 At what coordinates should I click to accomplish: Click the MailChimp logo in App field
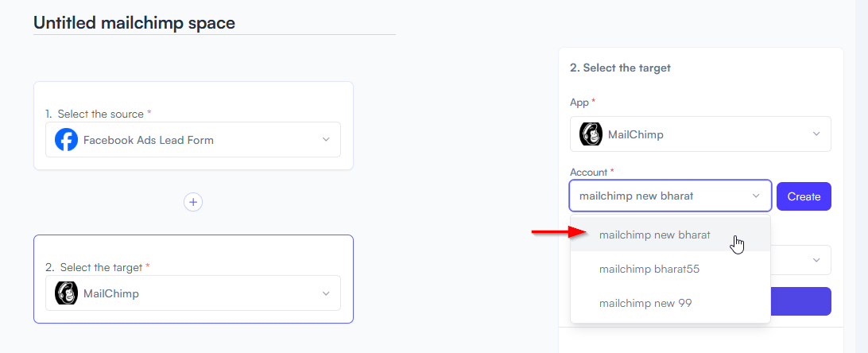coord(591,134)
